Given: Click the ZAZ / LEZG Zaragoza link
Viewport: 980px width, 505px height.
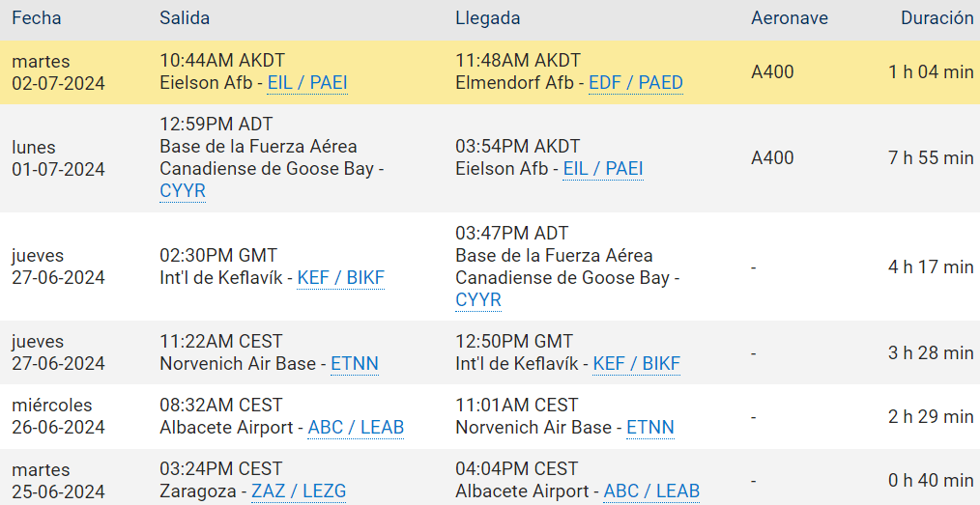Looking at the screenshot, I should coord(299,491).
